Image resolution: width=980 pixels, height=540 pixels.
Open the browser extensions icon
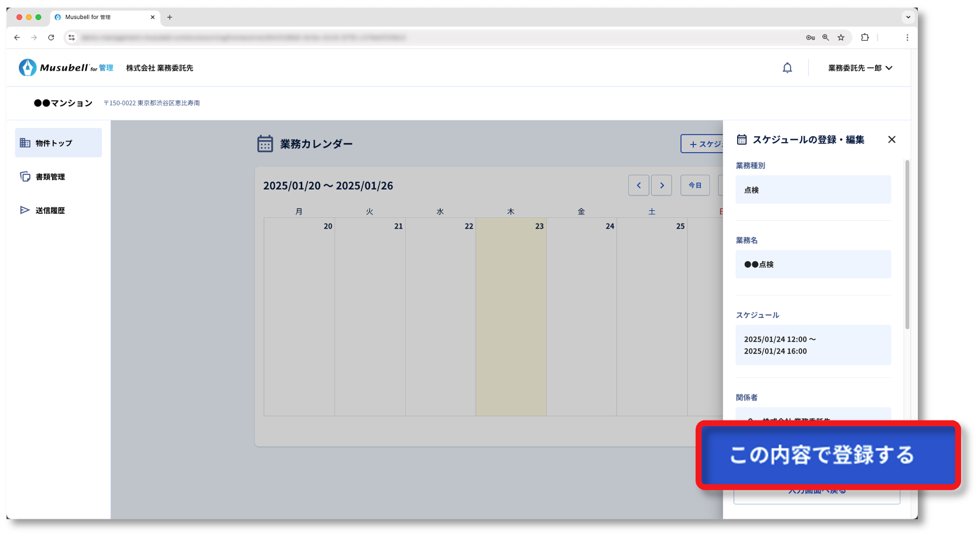click(864, 37)
